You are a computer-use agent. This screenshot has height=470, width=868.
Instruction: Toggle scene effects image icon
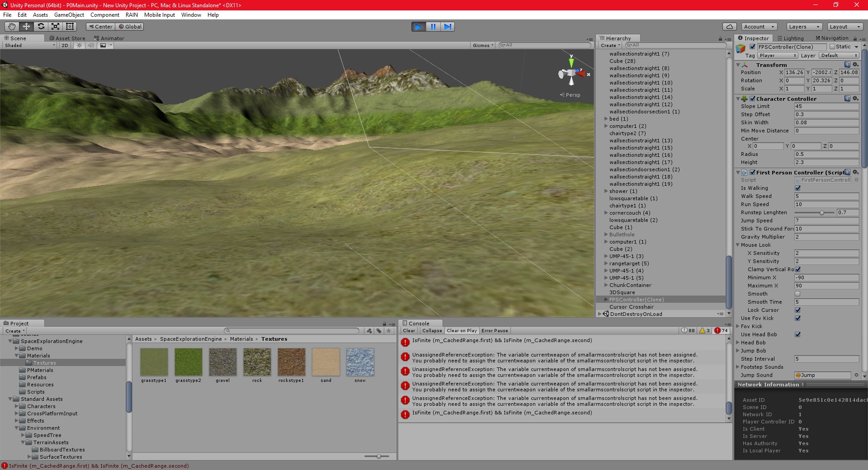click(x=103, y=45)
